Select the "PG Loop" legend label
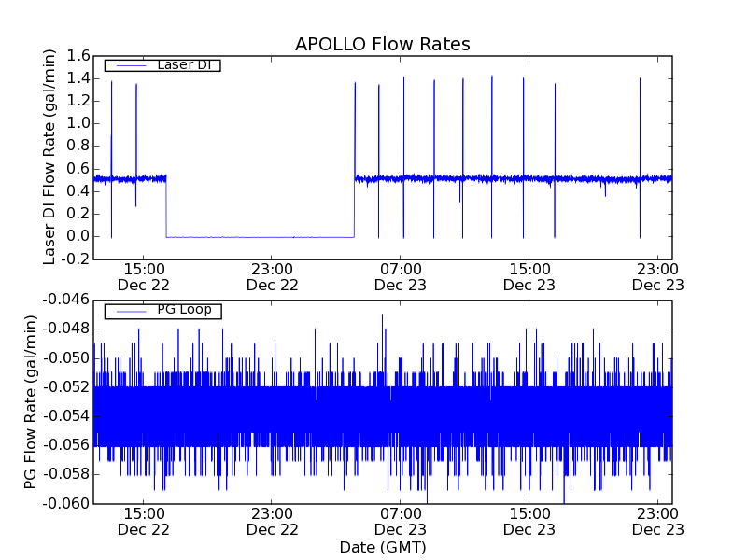747x560 pixels. pos(184,310)
